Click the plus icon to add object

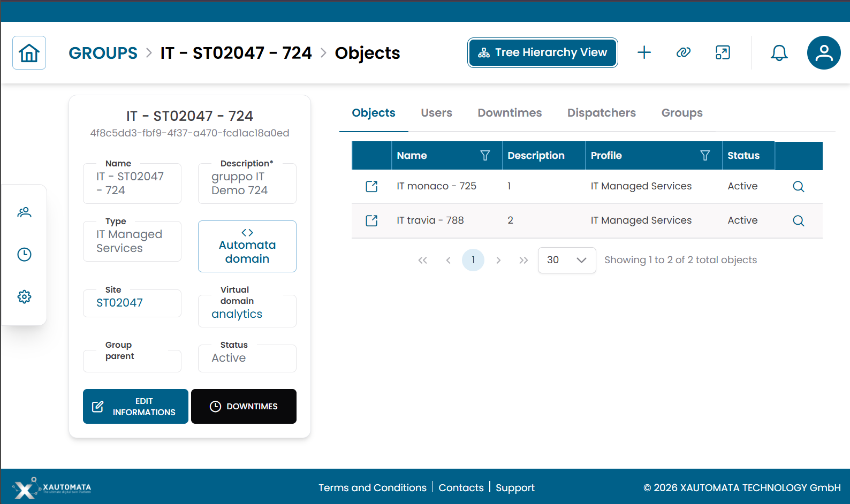click(x=644, y=52)
